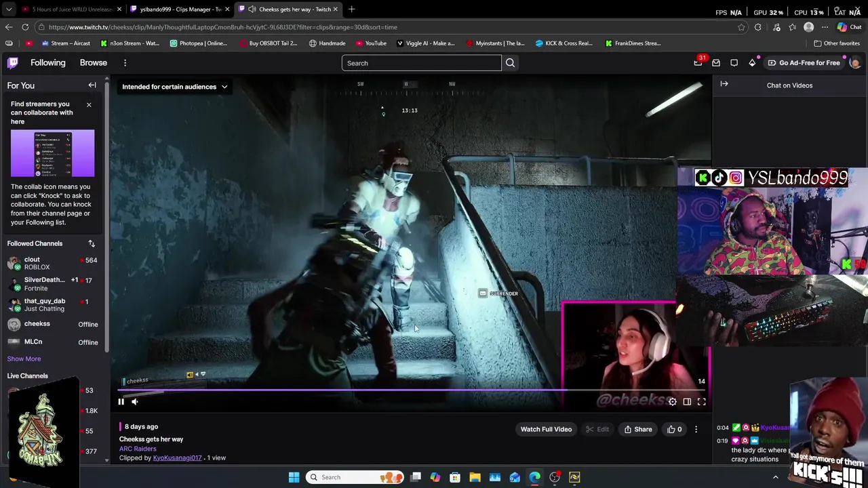Open the Twitch chat bubble icon
This screenshot has width=868, height=488.
click(734, 63)
